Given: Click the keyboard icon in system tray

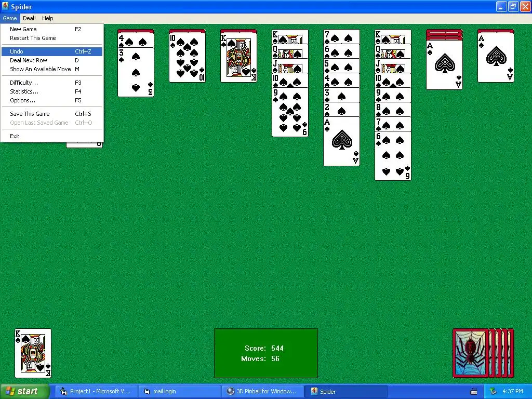Looking at the screenshot, I should pyautogui.click(x=474, y=392).
